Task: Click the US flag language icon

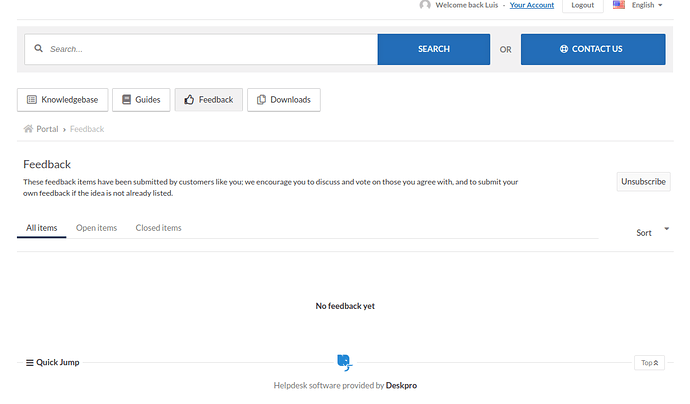Action: 619,5
